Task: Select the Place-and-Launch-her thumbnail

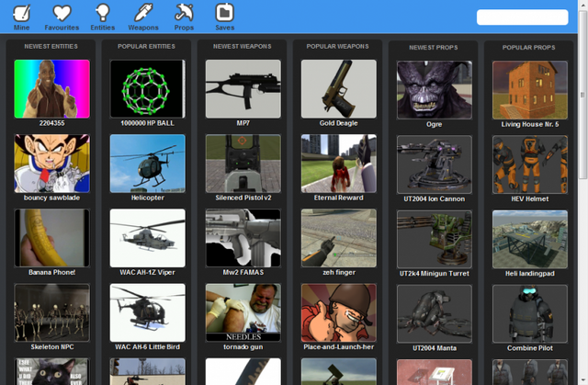Action: [339, 312]
